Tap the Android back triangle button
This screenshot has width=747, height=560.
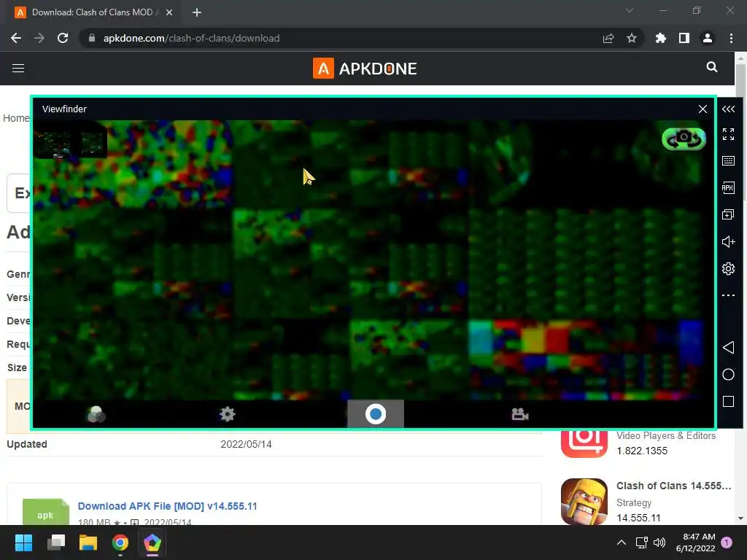728,347
